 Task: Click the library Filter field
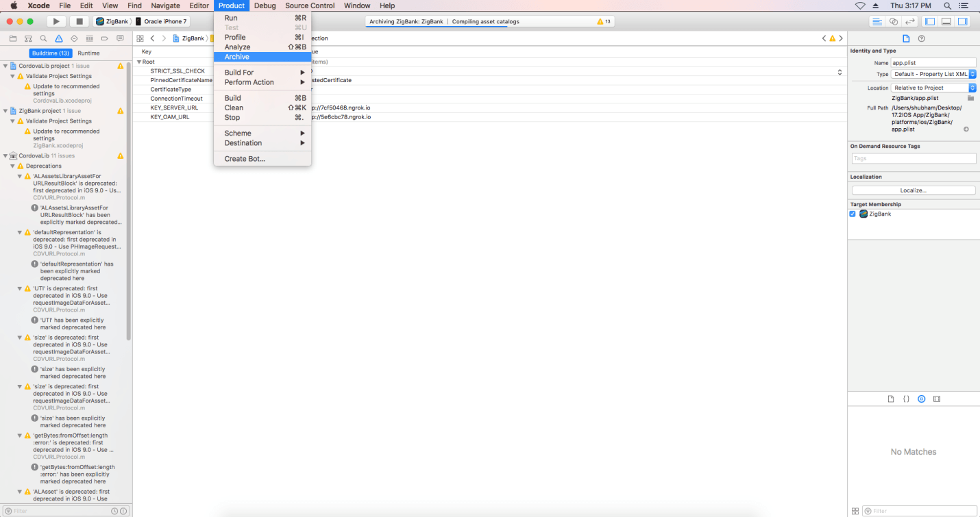[x=919, y=511]
